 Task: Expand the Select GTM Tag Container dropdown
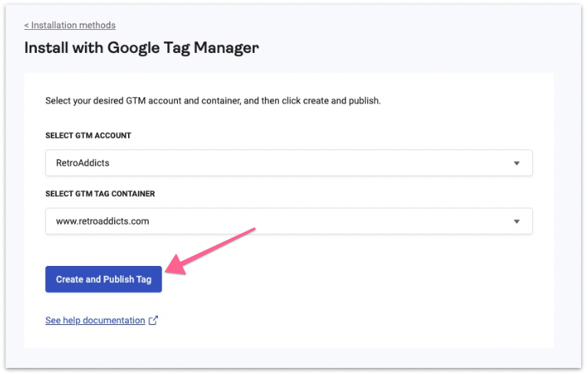[x=288, y=221]
